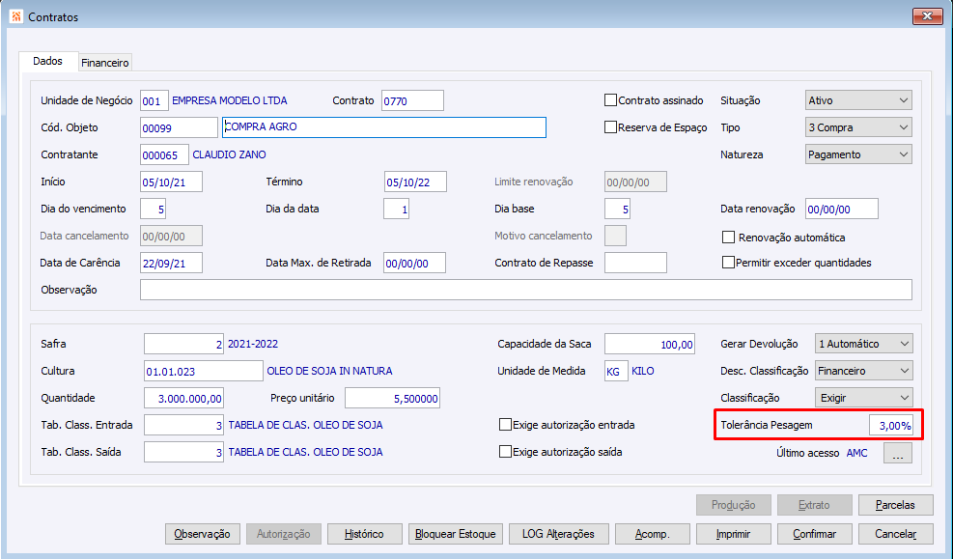Click the COMPRA AGRO description field
This screenshot has height=560, width=953.
[384, 127]
